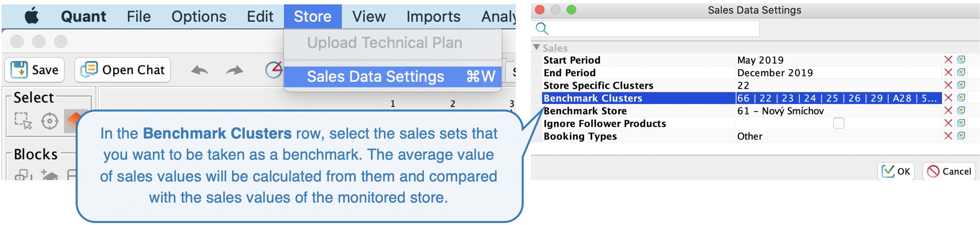The height and width of the screenshot is (225, 980).
Task: Toggle Ignore Follower Products checkbox
Action: [839, 123]
